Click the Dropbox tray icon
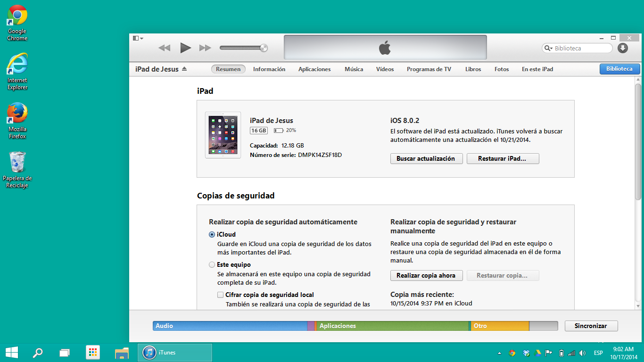Screen dimensions: 644x362 (526, 353)
